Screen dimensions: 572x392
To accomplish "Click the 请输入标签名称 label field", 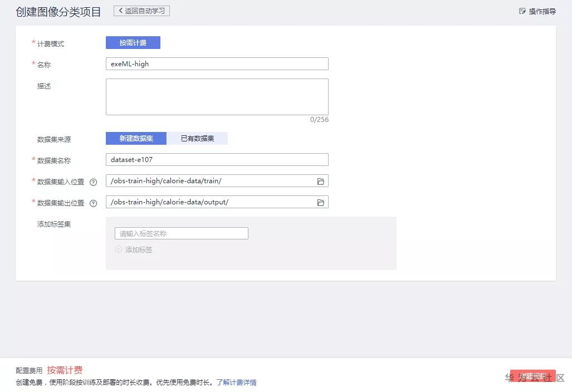I will 182,233.
